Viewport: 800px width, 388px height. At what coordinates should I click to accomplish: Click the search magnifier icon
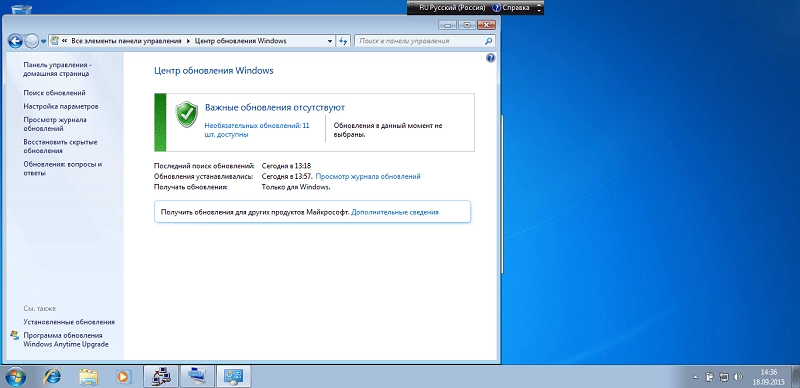point(488,41)
